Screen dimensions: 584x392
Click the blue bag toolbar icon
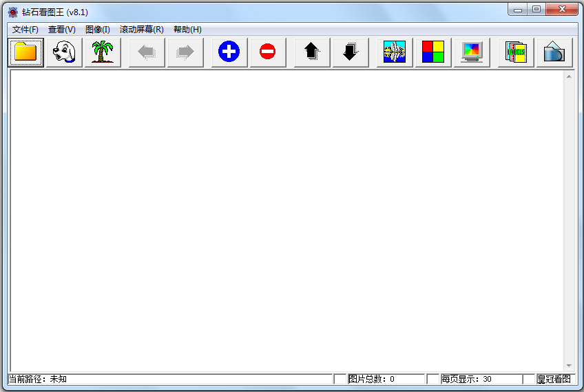[x=554, y=52]
